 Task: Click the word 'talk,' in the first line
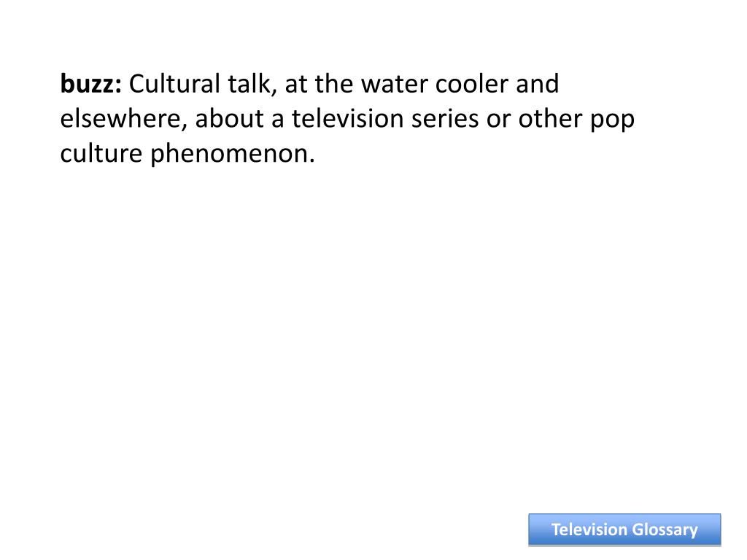[252, 84]
